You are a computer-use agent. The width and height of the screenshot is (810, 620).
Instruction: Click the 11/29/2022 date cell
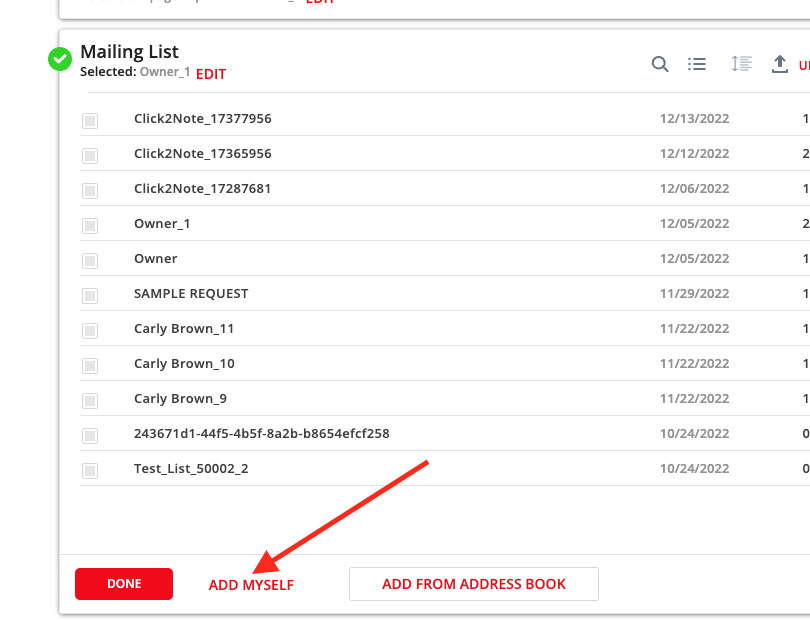694,293
